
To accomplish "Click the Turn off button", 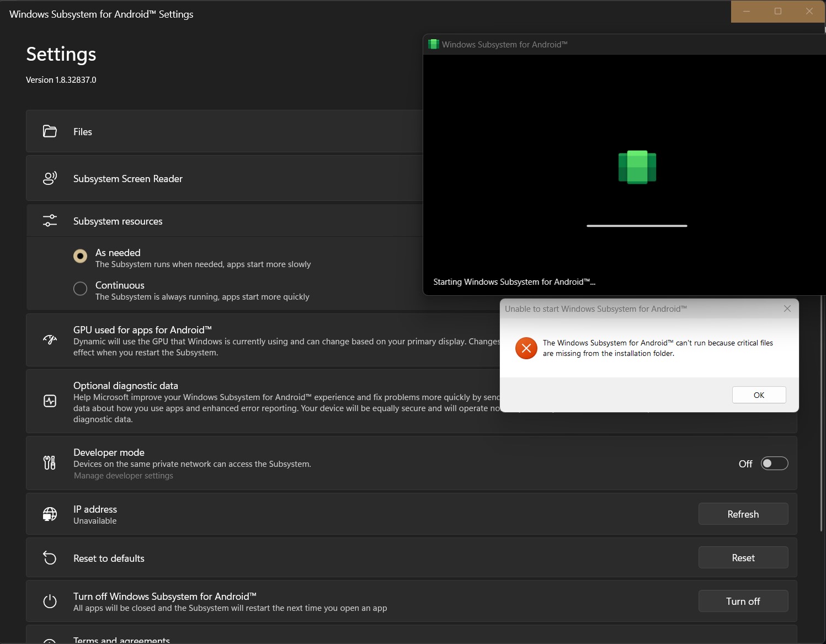I will tap(743, 601).
